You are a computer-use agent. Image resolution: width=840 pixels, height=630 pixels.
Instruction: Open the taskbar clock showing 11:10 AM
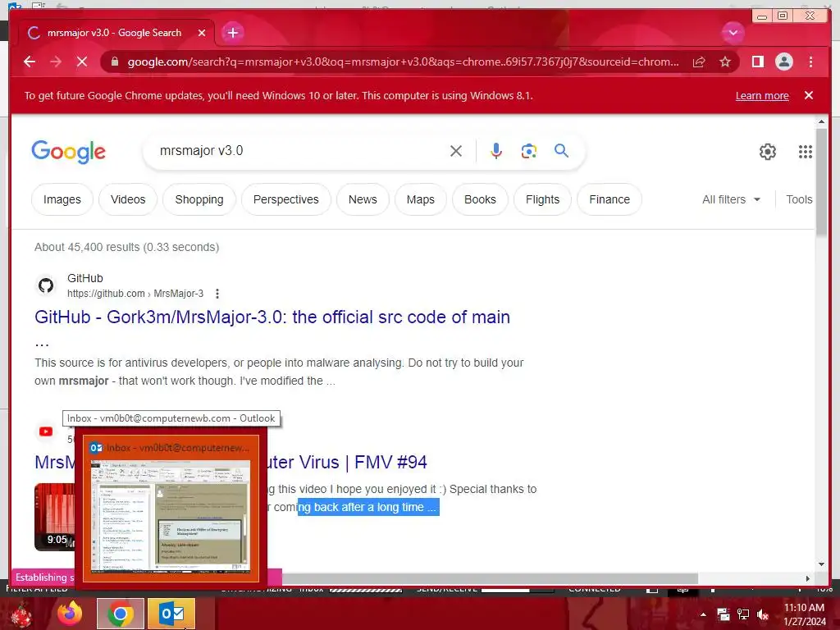point(805,614)
